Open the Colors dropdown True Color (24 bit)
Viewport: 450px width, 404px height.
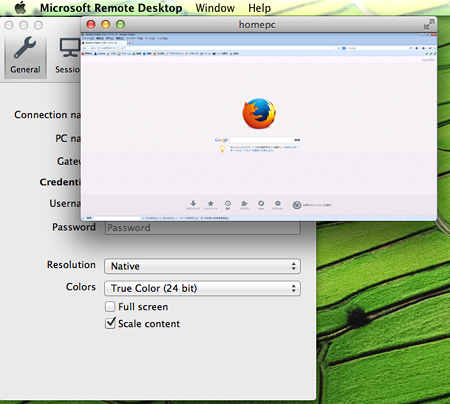coord(202,288)
